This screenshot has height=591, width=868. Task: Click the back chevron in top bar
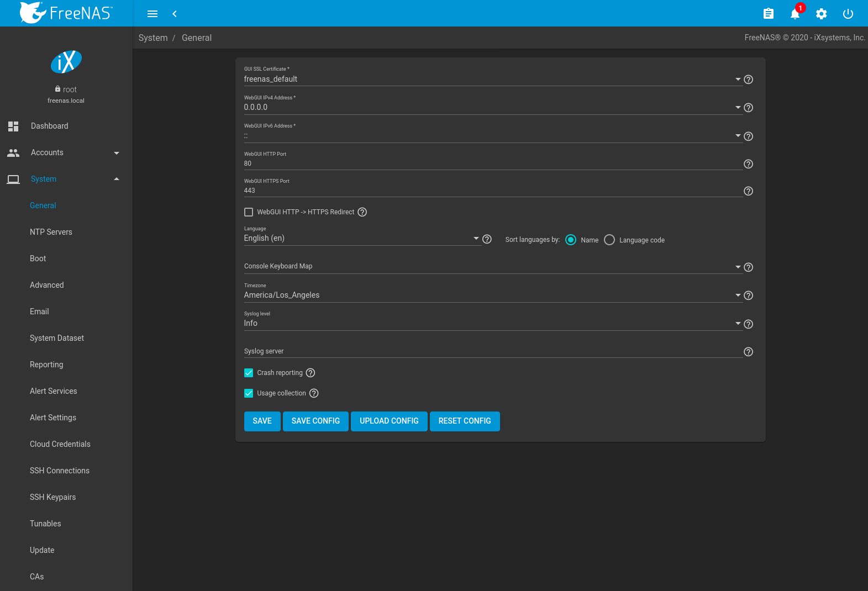(175, 14)
